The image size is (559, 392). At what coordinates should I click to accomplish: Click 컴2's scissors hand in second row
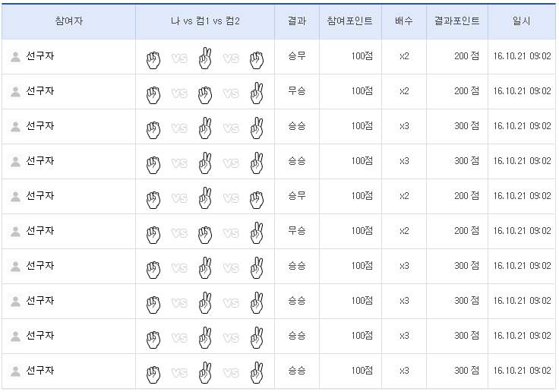(257, 93)
